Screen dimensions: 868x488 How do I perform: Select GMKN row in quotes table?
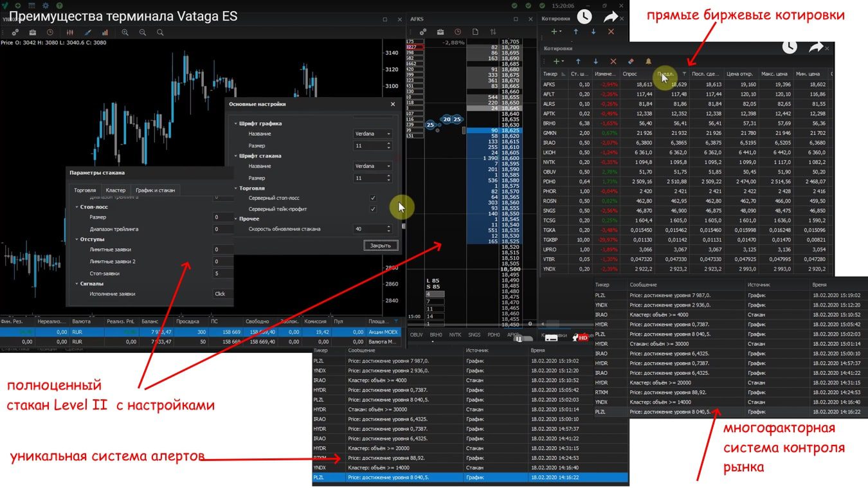687,133
